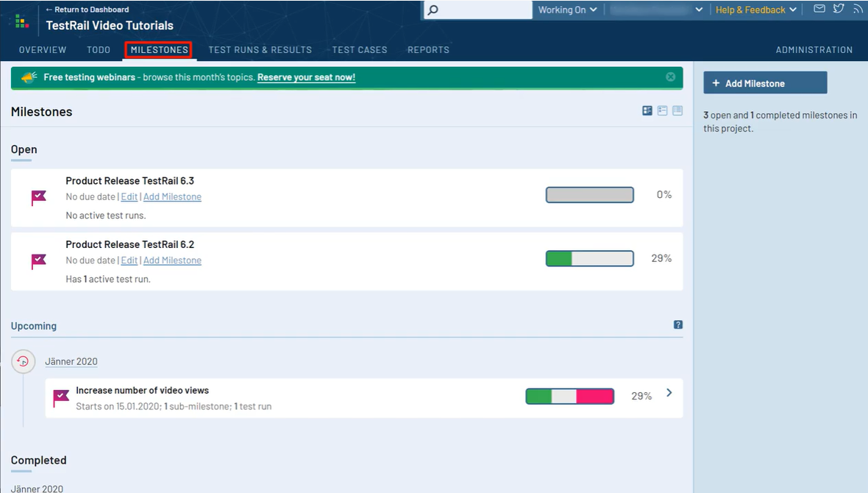Screen dimensions: 868x493
Task: Click the Completed section heading
Action: [39, 461]
